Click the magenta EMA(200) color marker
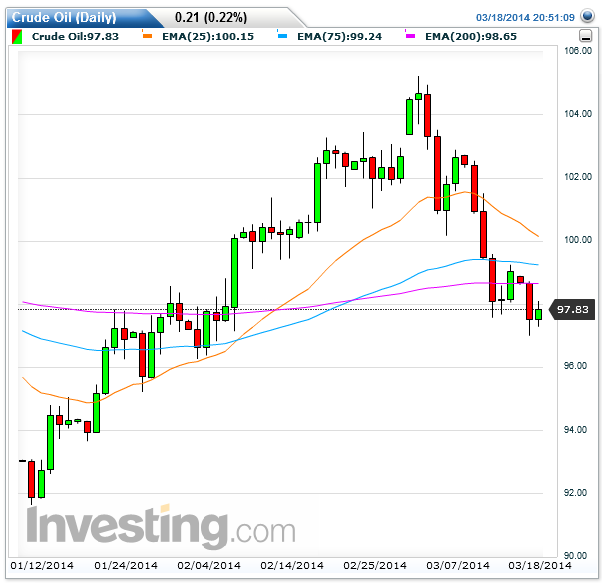 pos(410,36)
